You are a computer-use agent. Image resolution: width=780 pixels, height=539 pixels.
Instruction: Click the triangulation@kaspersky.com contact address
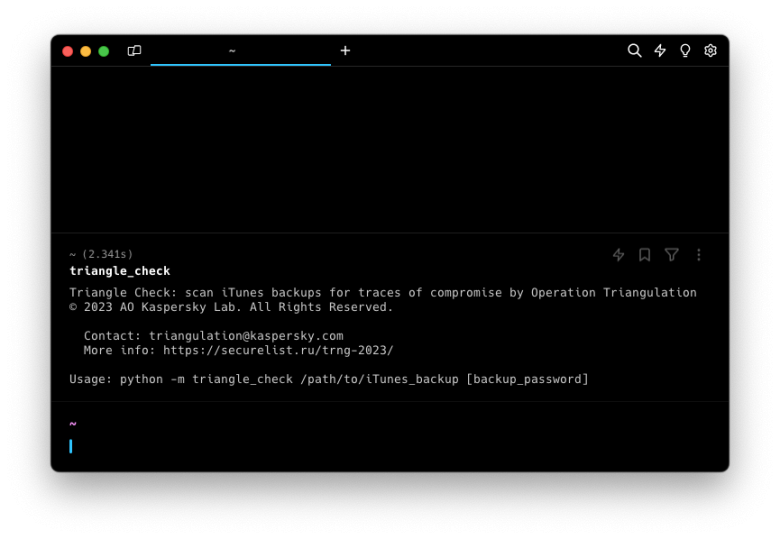tap(246, 336)
